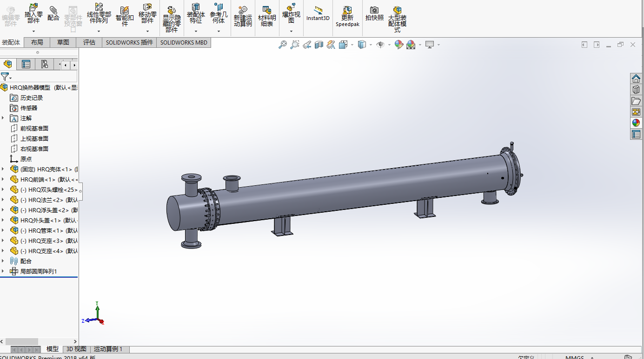Screen dimensions: 644x359
Task: Switch to Assembly (装配体) ribbon tab
Action: [11, 42]
